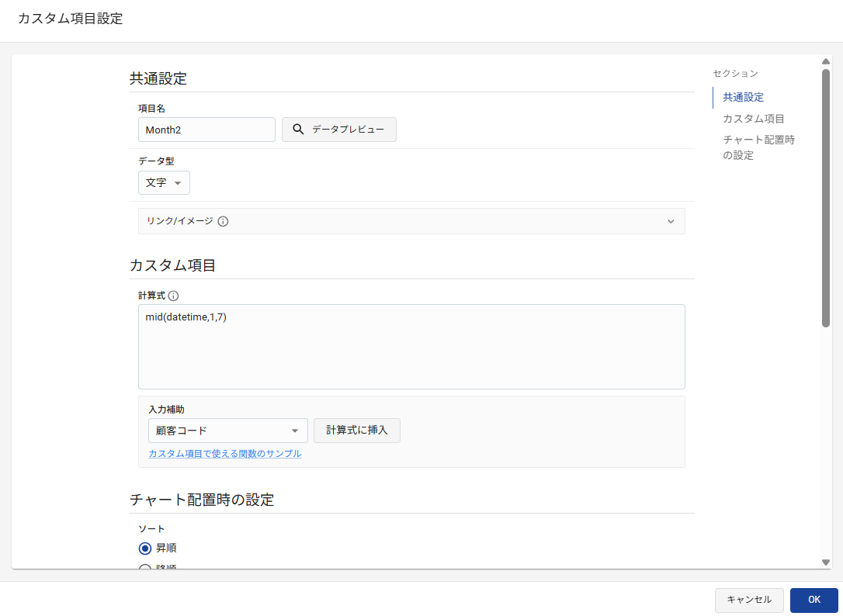
Task: Jump to カスタム項目 in section navigation
Action: tap(753, 119)
